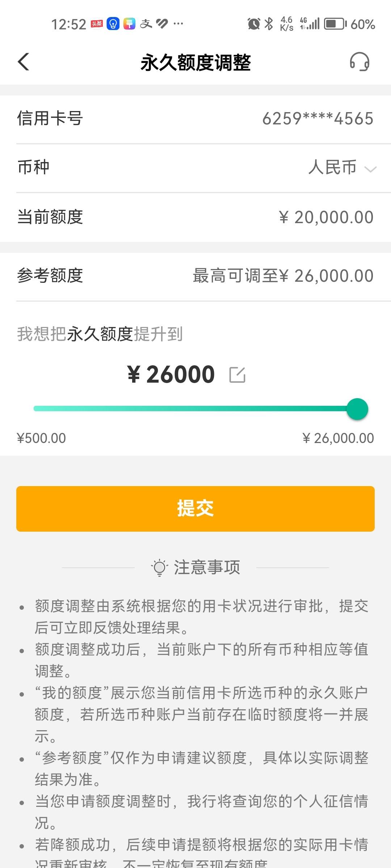Tap the lightbulb icon beside 注意事项
This screenshot has height=868, width=391.
click(x=159, y=567)
